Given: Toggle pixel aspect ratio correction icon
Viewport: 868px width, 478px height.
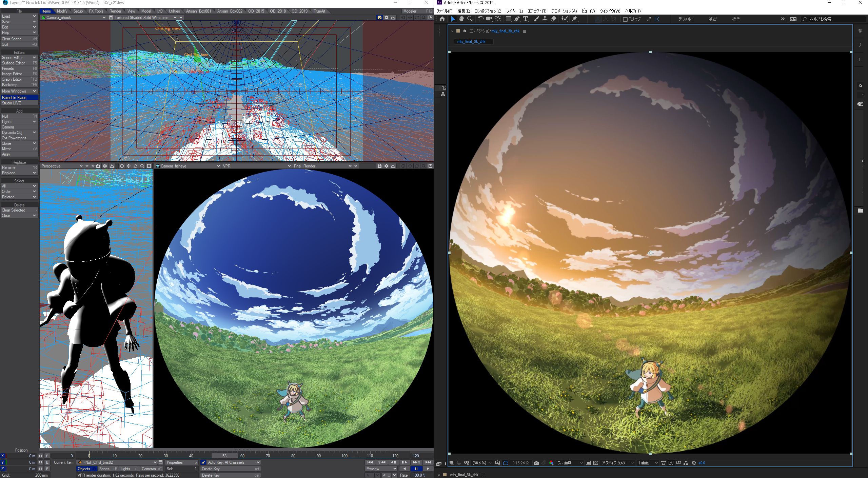Looking at the screenshot, I should [x=663, y=463].
